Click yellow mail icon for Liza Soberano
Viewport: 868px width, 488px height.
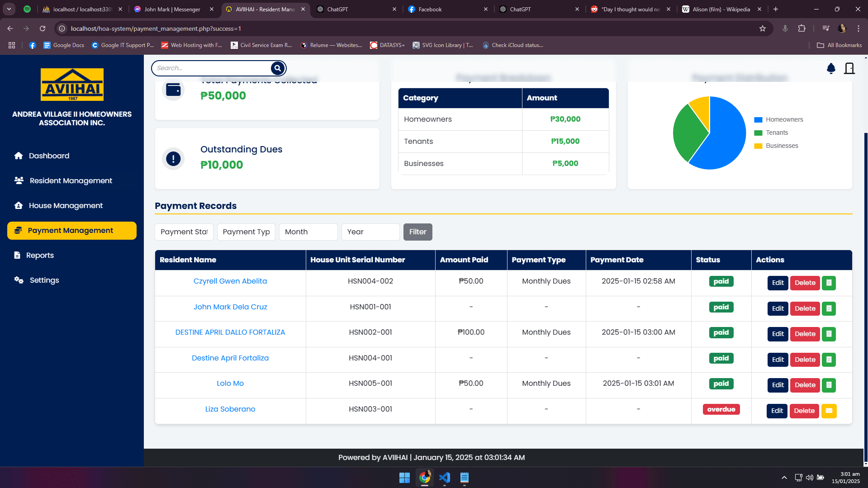[829, 411]
